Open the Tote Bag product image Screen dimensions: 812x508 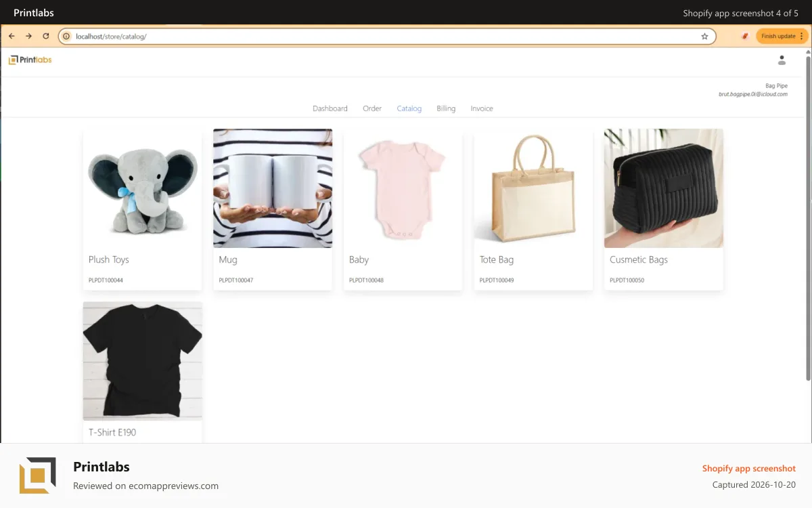click(533, 188)
